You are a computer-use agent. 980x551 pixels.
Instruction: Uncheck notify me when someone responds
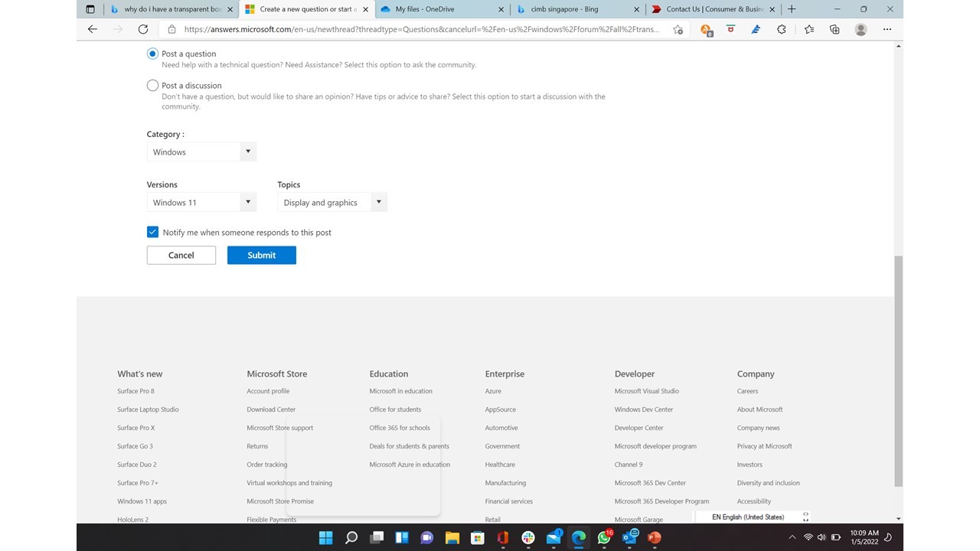pos(152,232)
